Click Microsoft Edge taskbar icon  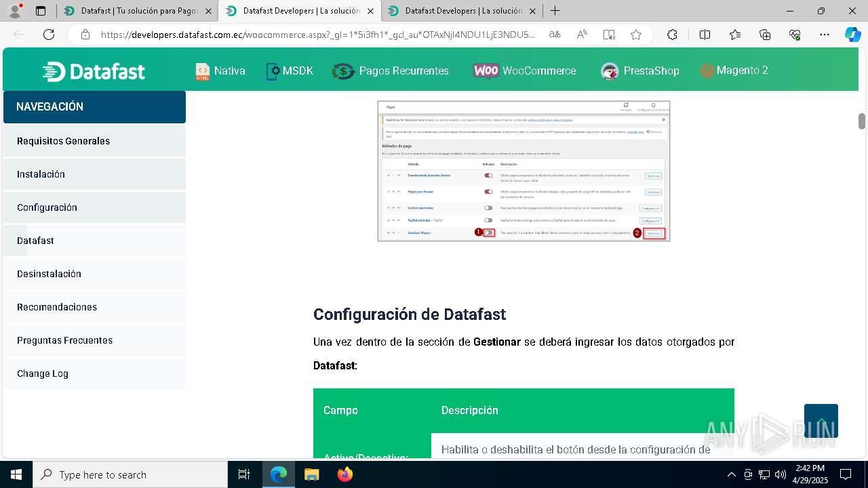[x=279, y=474]
